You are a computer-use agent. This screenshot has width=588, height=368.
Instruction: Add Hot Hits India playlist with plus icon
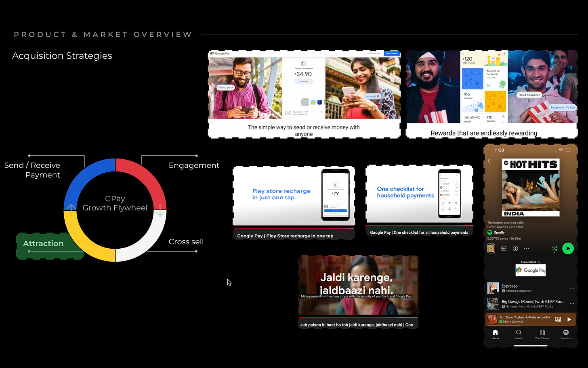click(x=504, y=248)
